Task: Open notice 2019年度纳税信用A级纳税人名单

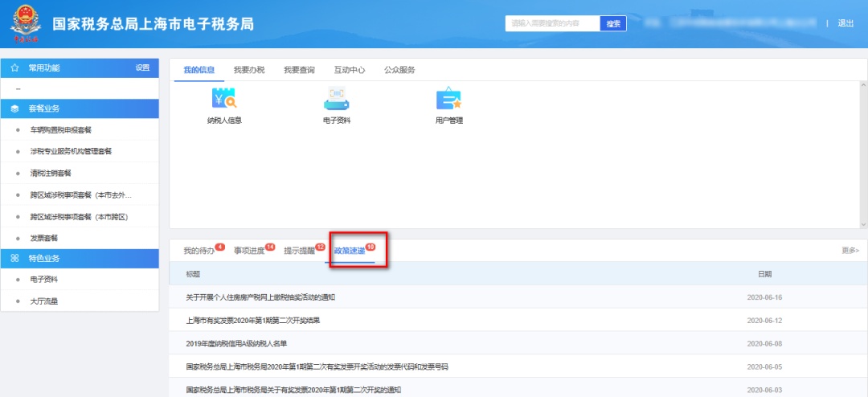Action: 236,343
